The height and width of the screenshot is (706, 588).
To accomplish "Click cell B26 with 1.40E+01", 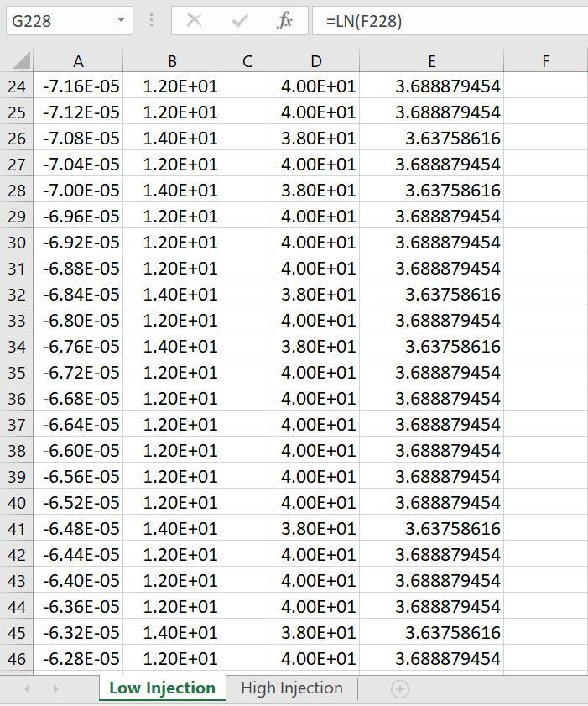I will coord(172,139).
